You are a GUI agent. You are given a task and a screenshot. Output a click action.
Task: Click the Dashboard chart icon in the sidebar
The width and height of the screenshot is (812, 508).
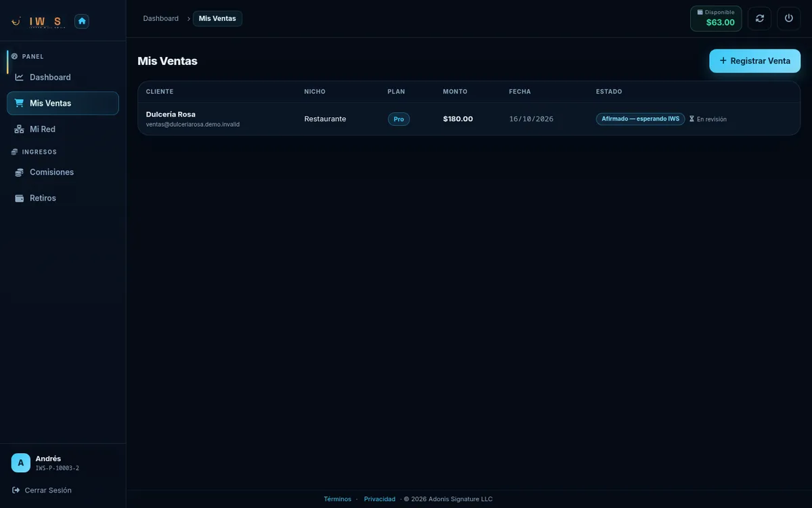(20, 77)
